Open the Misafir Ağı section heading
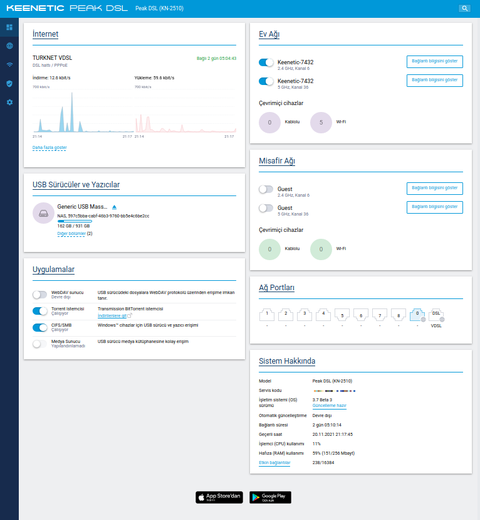The height and width of the screenshot is (520, 480). [277, 161]
